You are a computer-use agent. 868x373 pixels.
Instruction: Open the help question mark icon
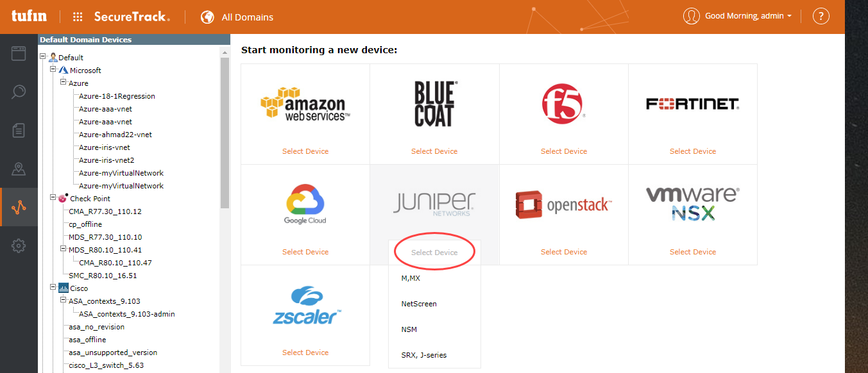[x=821, y=17]
